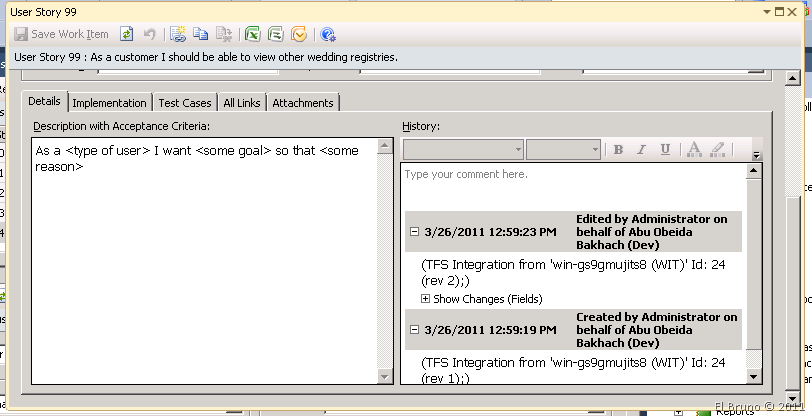The width and height of the screenshot is (812, 416).
Task: Click the copy work item icon
Action: pos(200,34)
